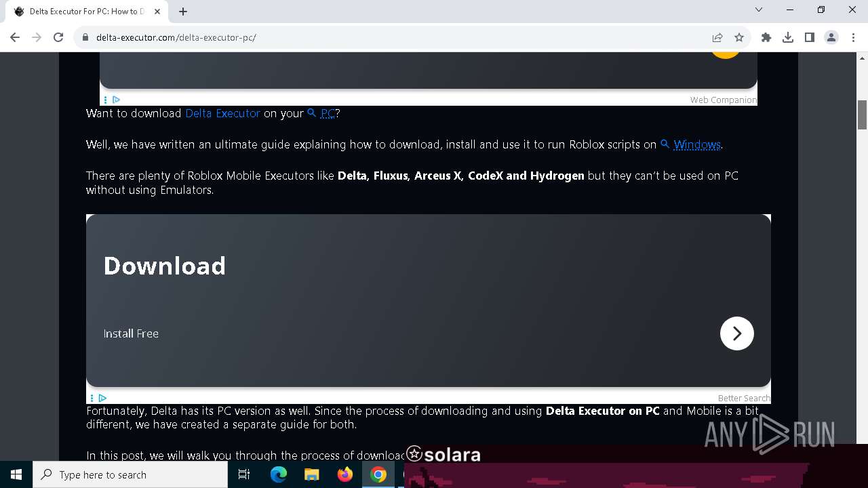Go forward to the next page

(x=37, y=37)
